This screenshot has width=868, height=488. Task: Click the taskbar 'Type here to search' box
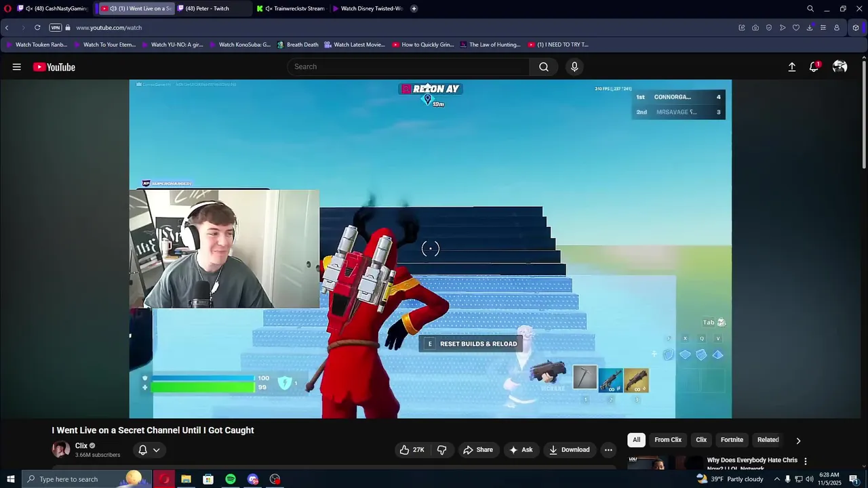(85, 479)
